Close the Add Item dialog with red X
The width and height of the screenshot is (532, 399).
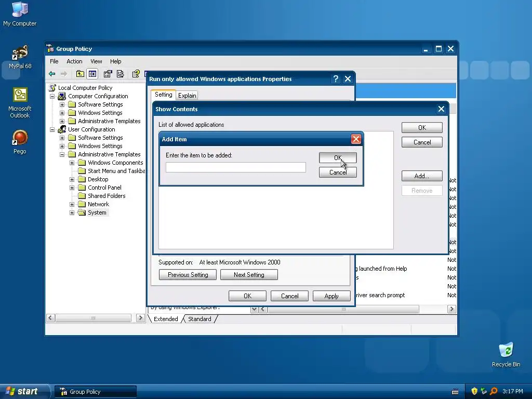356,139
